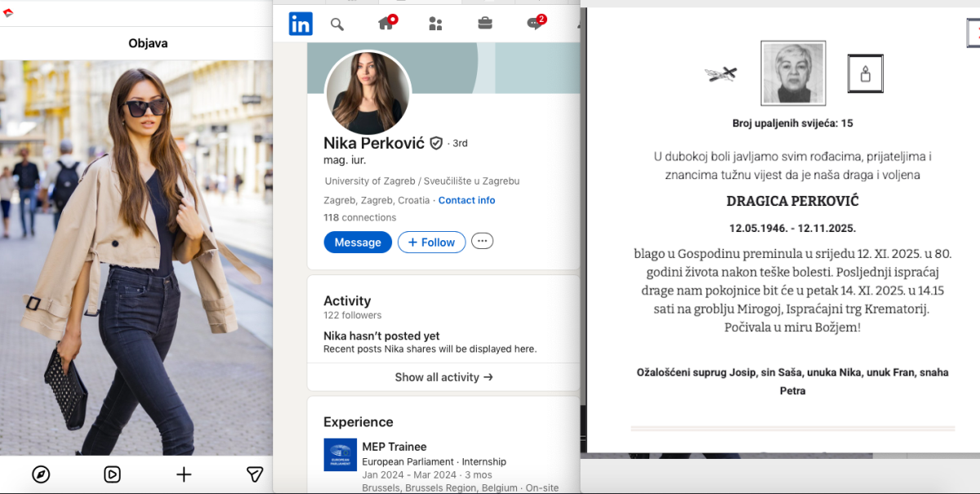The image size is (980, 494).
Task: Click the LinkedIn profile photo
Action: (367, 92)
